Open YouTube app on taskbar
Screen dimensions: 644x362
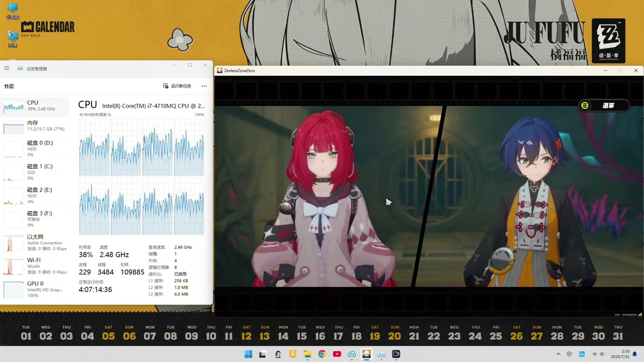[337, 354]
